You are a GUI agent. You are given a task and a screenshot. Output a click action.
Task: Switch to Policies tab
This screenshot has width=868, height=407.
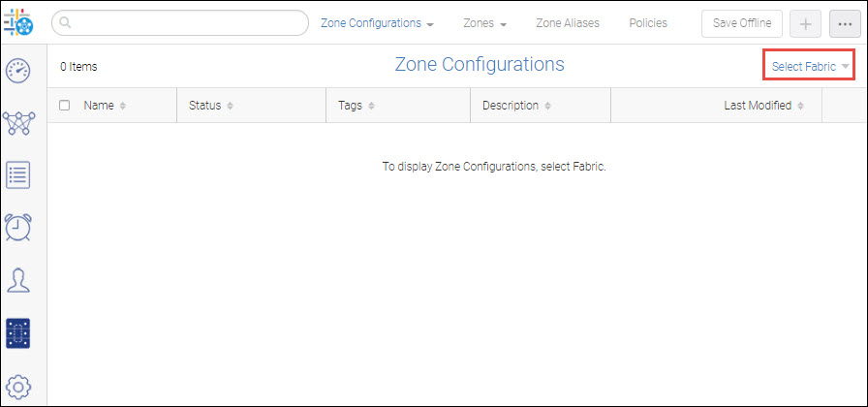click(648, 23)
